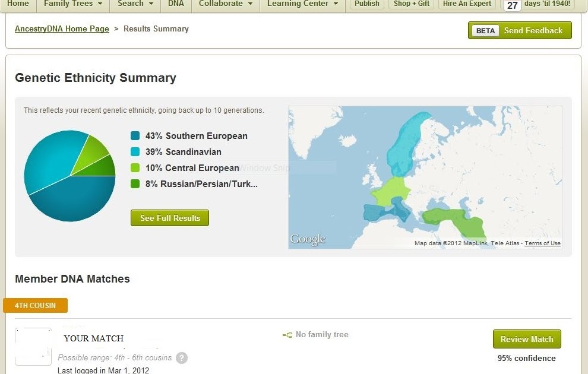Select the Russian/Persian/Turk legend color swatch
Image resolution: width=588 pixels, height=374 pixels.
(x=135, y=184)
